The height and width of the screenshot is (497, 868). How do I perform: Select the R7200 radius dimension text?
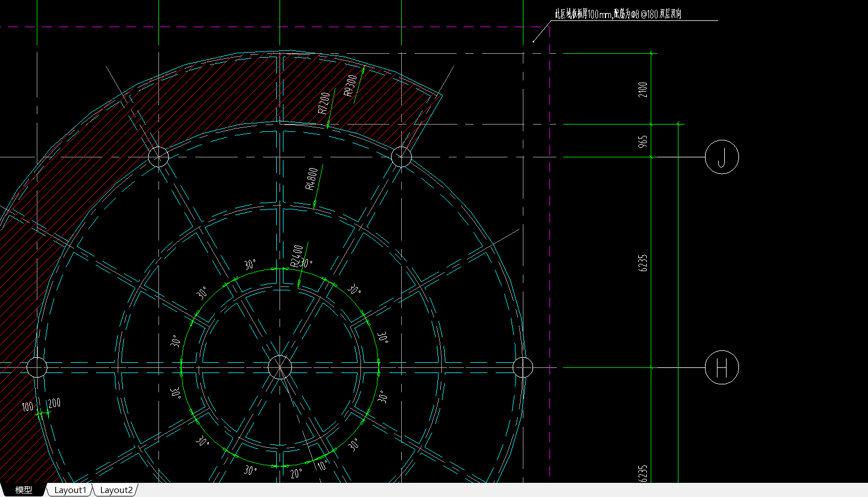pos(324,103)
